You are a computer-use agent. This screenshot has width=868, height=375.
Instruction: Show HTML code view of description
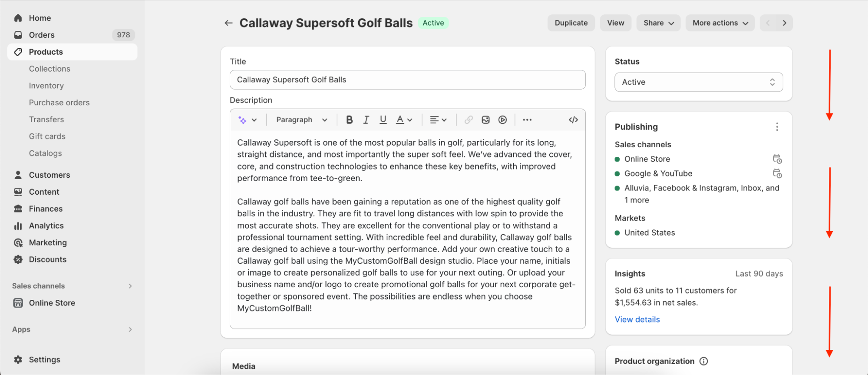tap(573, 120)
